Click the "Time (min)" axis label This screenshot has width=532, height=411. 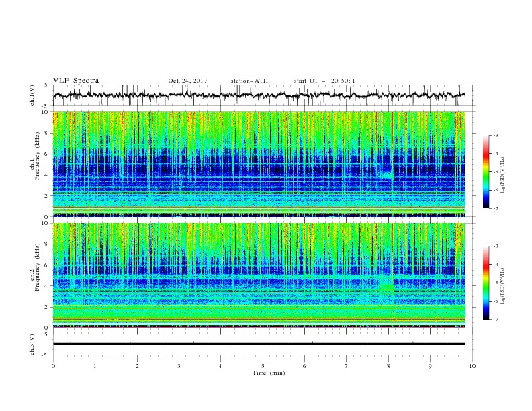(269, 373)
